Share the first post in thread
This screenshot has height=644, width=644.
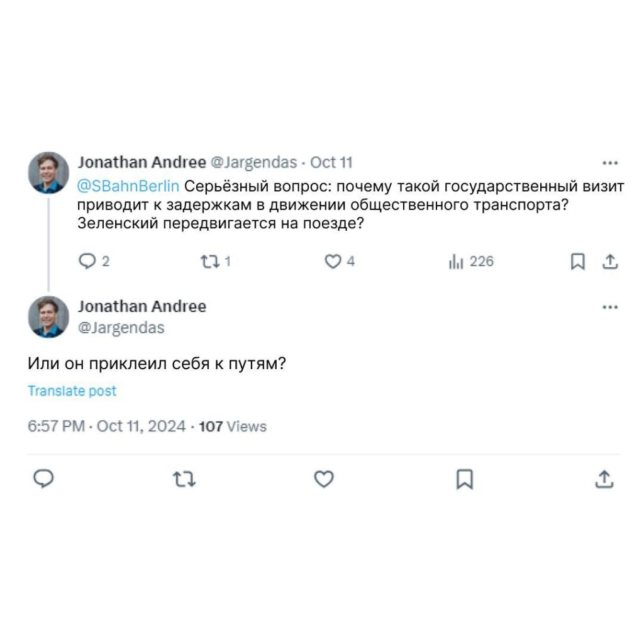click(609, 262)
